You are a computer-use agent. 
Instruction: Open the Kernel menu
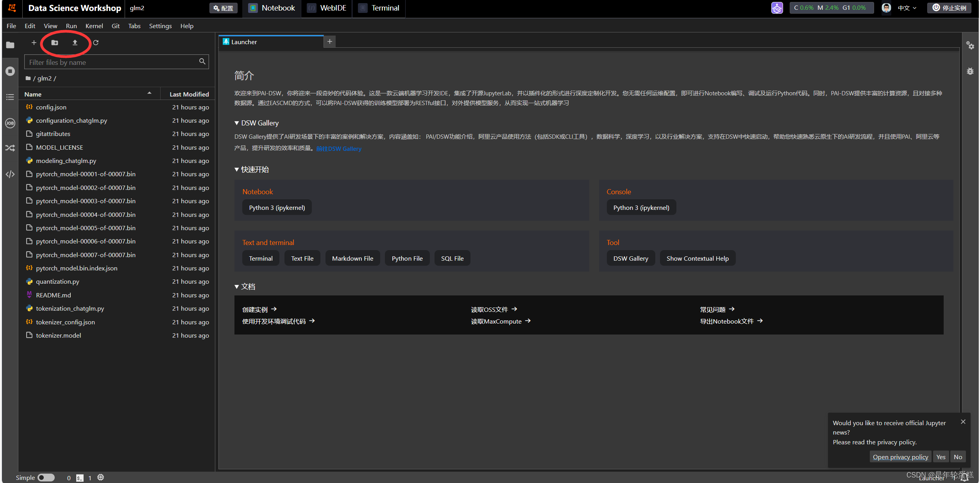pyautogui.click(x=94, y=26)
